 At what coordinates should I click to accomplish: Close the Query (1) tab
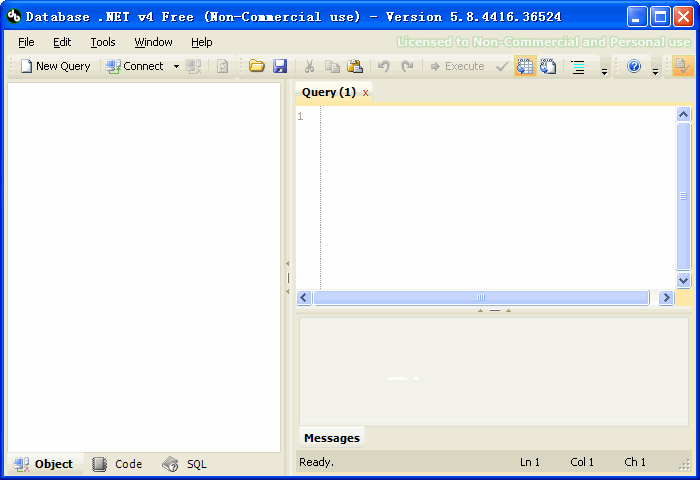click(366, 93)
